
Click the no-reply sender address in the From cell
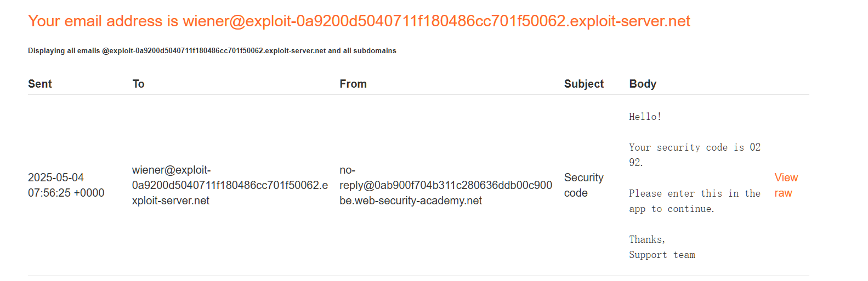pos(445,185)
